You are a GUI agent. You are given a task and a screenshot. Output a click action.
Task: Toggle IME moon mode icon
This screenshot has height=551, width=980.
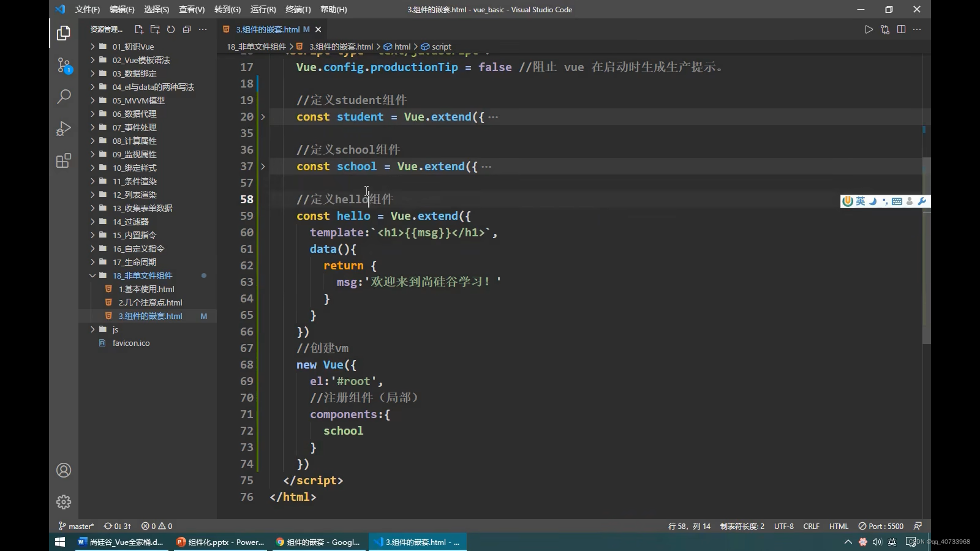pos(873,201)
